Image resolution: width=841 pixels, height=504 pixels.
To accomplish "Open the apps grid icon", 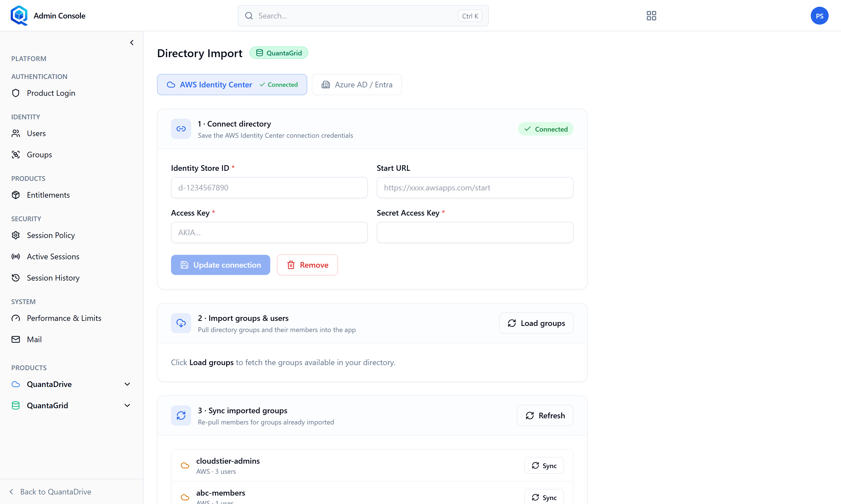I will (x=651, y=16).
